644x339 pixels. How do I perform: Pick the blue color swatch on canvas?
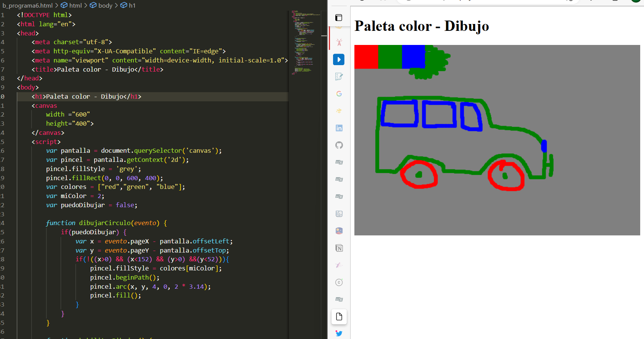click(x=413, y=57)
